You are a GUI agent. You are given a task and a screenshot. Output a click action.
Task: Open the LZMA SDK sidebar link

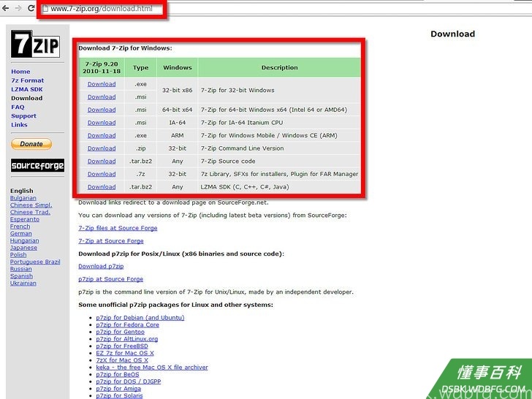[x=27, y=89]
